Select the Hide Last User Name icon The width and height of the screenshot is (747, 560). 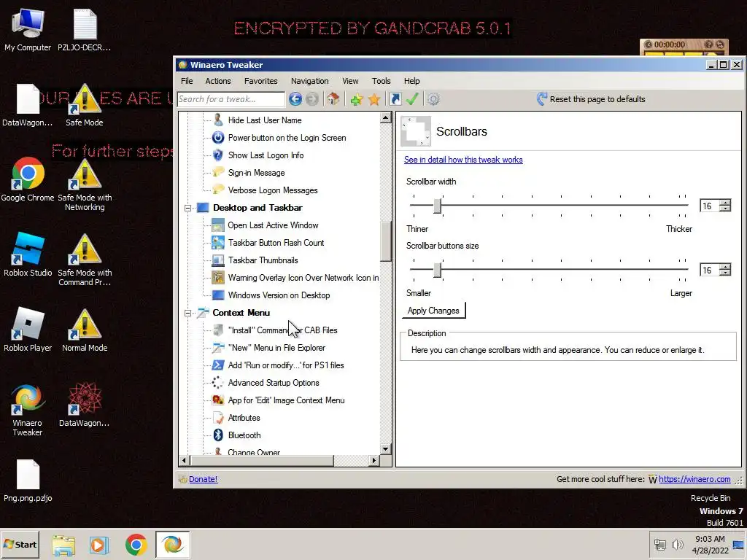click(x=217, y=120)
